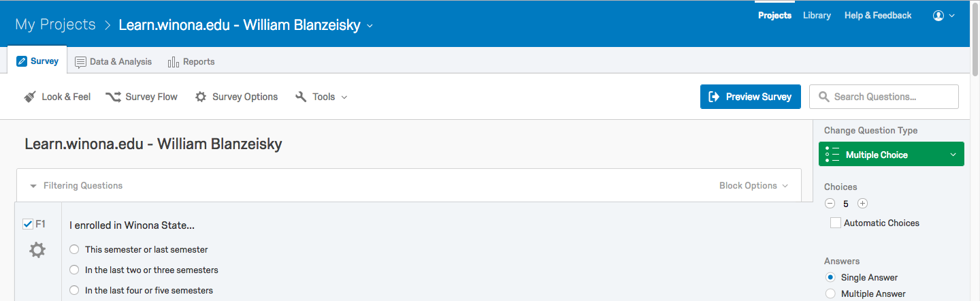Open Survey Flow icon
The image size is (980, 301).
pyautogui.click(x=114, y=97)
